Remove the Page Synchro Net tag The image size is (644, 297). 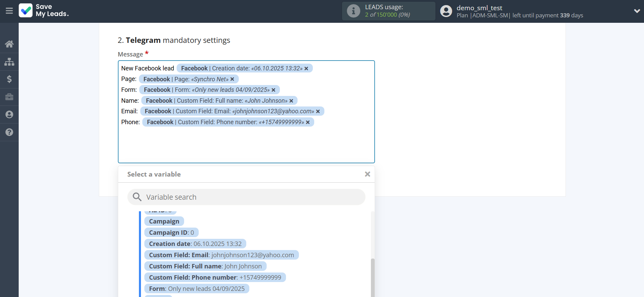(232, 79)
